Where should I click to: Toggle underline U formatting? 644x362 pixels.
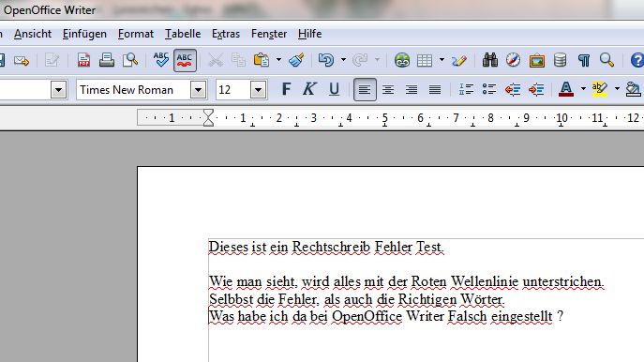tap(335, 89)
